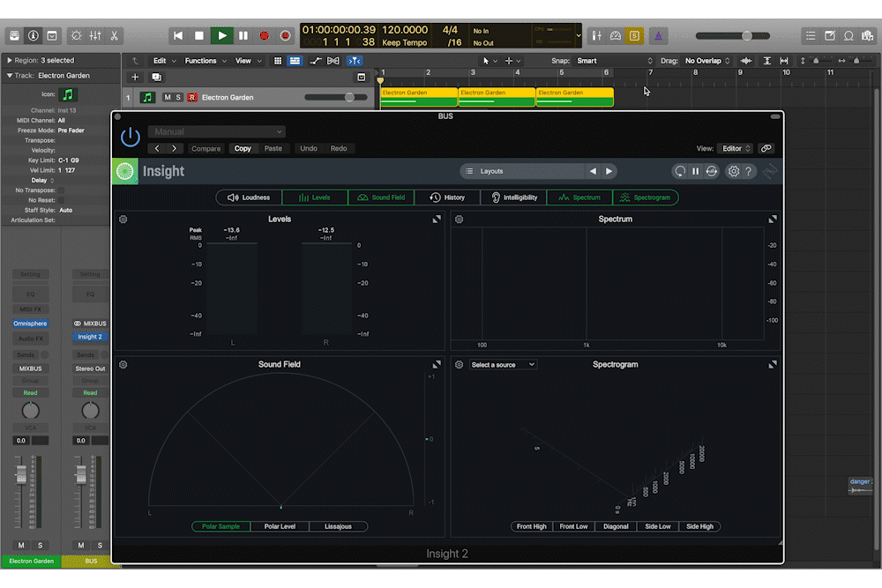The height and width of the screenshot is (588, 882).
Task: Switch on the Loudness meter tab
Action: (x=249, y=197)
